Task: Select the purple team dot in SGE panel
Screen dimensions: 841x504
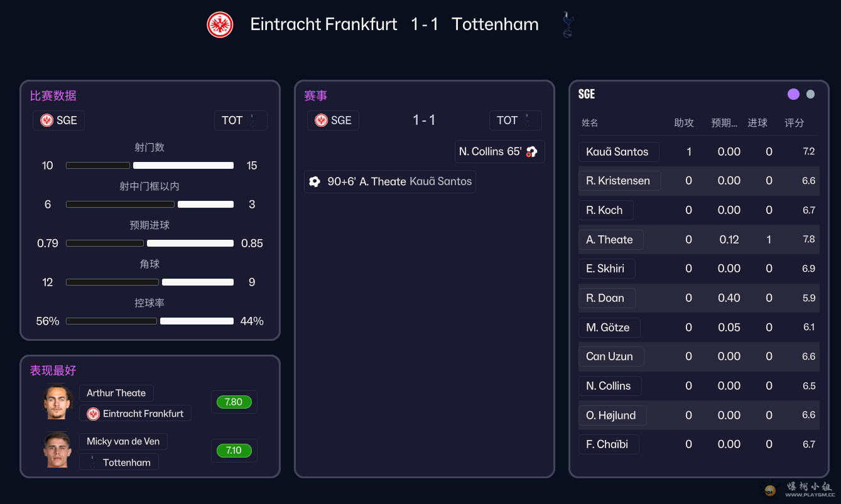Action: click(793, 94)
